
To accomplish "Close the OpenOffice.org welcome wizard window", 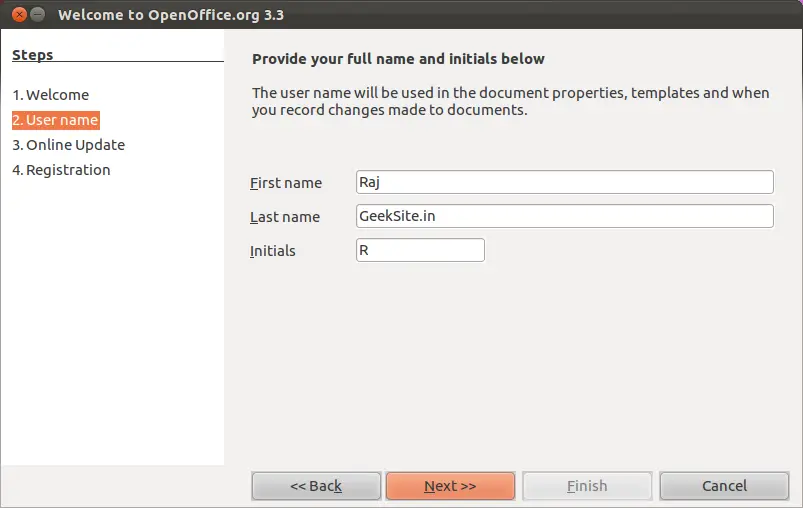I will [x=19, y=14].
